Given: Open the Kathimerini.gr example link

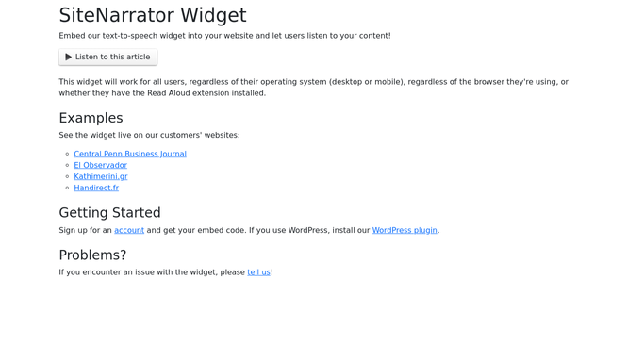Looking at the screenshot, I should [101, 176].
